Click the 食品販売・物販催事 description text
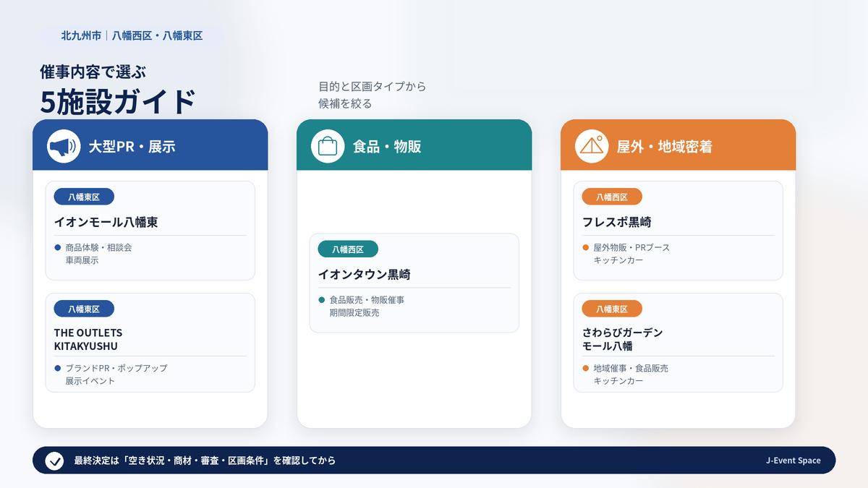 (367, 299)
